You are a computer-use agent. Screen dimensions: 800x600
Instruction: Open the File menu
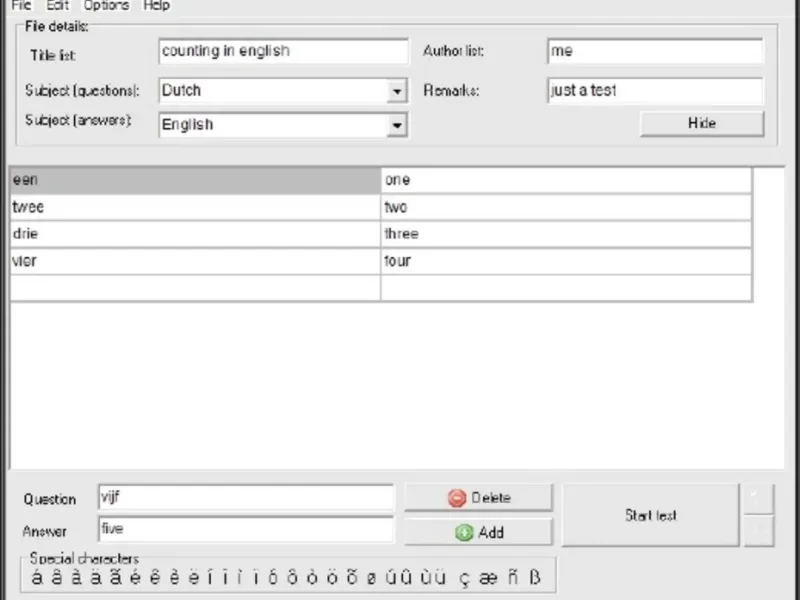(21, 5)
